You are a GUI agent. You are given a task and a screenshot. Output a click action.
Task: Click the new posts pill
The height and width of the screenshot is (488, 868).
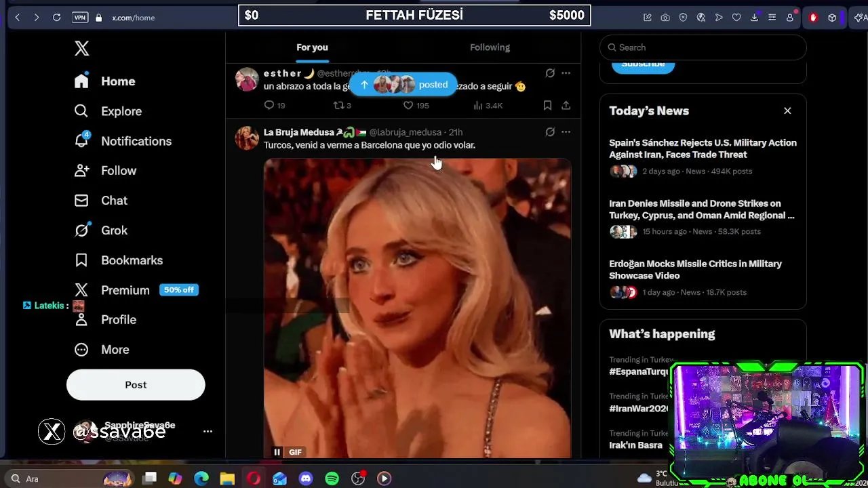click(403, 85)
